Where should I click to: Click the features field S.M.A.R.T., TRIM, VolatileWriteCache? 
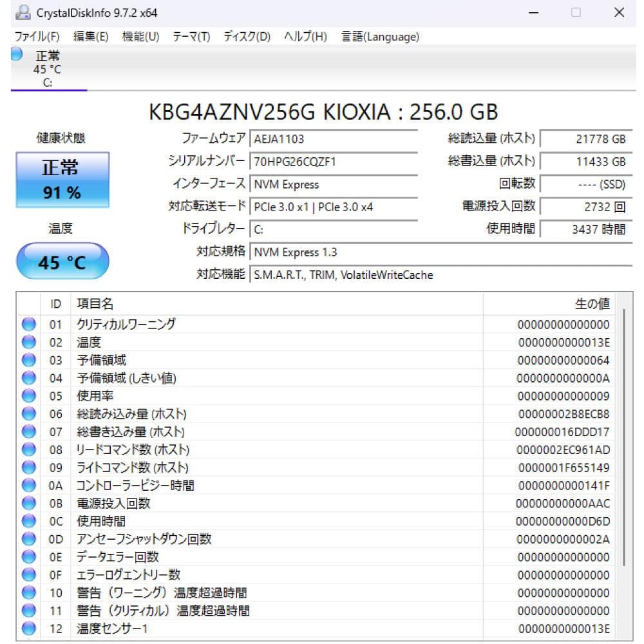coord(440,274)
